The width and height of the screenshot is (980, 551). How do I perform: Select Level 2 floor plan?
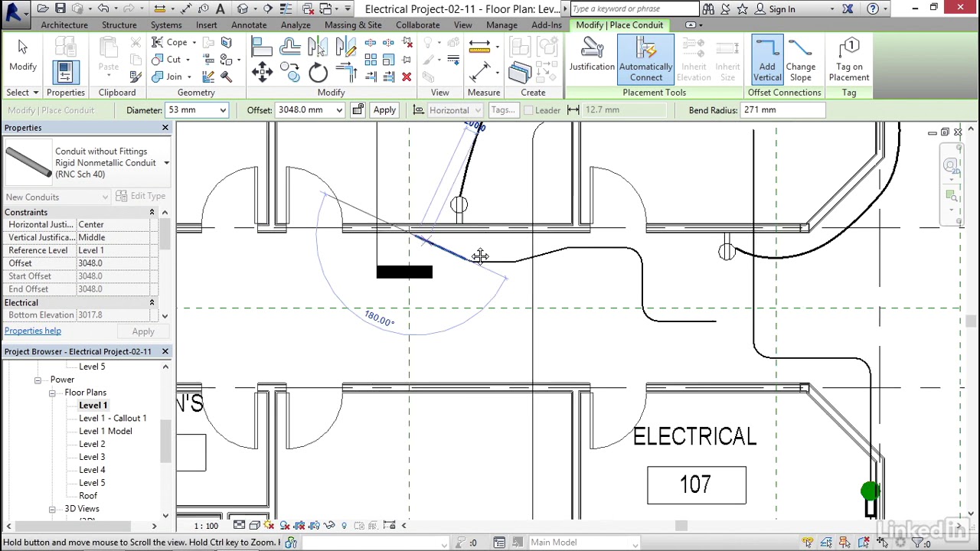[x=92, y=444]
